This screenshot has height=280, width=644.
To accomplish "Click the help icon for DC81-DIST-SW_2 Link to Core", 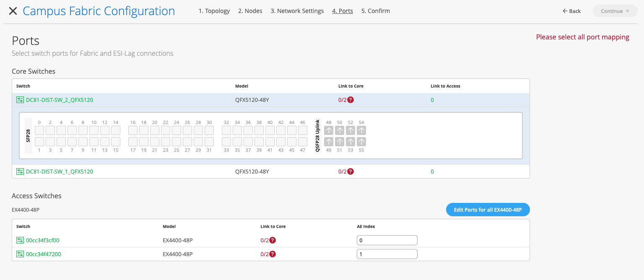I will (x=351, y=100).
